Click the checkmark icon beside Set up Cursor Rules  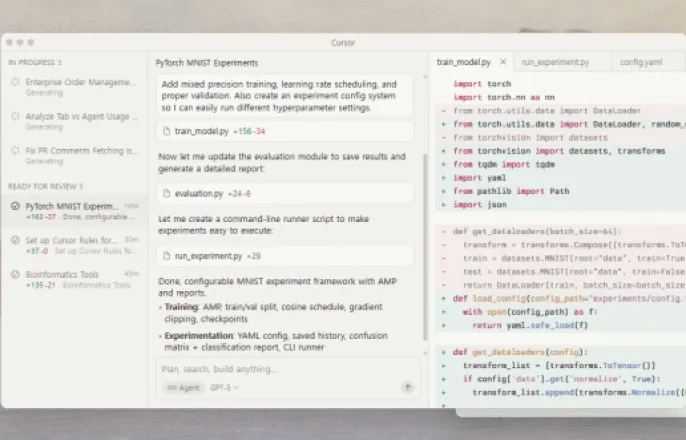15,240
